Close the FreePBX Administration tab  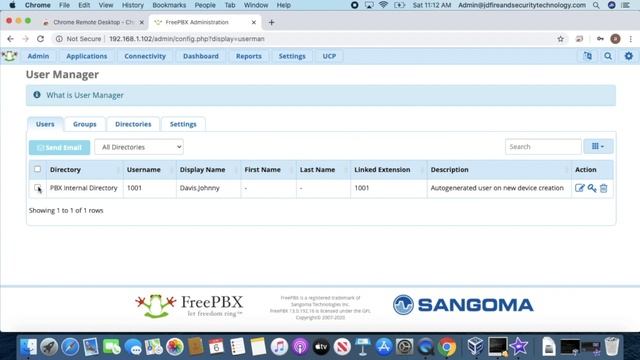[x=253, y=22]
